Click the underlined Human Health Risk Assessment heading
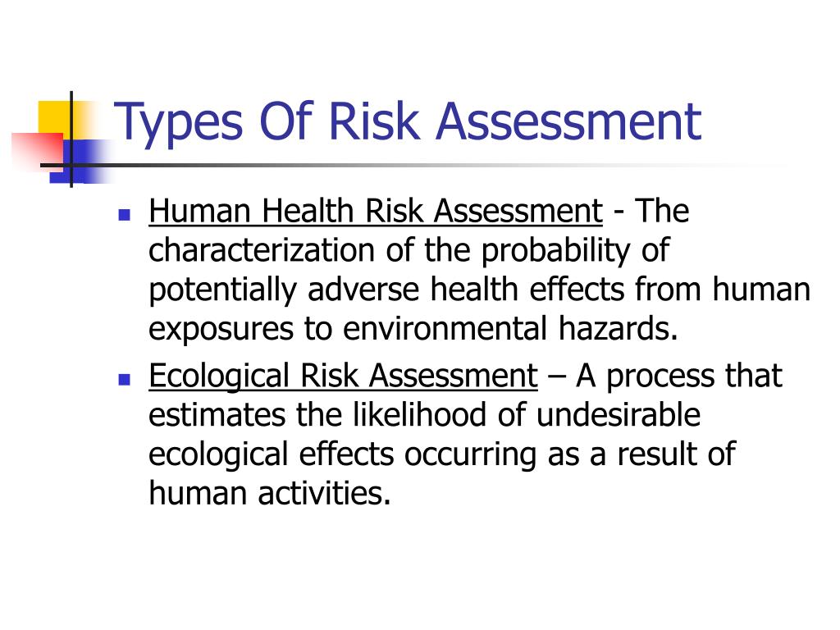This screenshot has width=840, height=630. click(376, 211)
